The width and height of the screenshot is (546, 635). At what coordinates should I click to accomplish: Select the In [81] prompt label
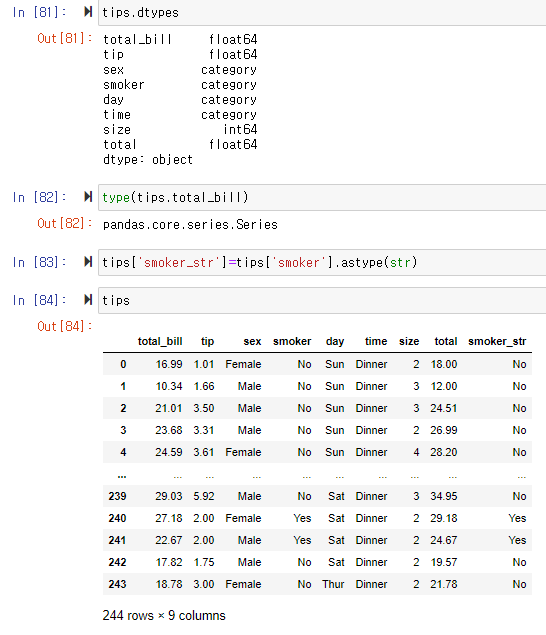[39, 12]
